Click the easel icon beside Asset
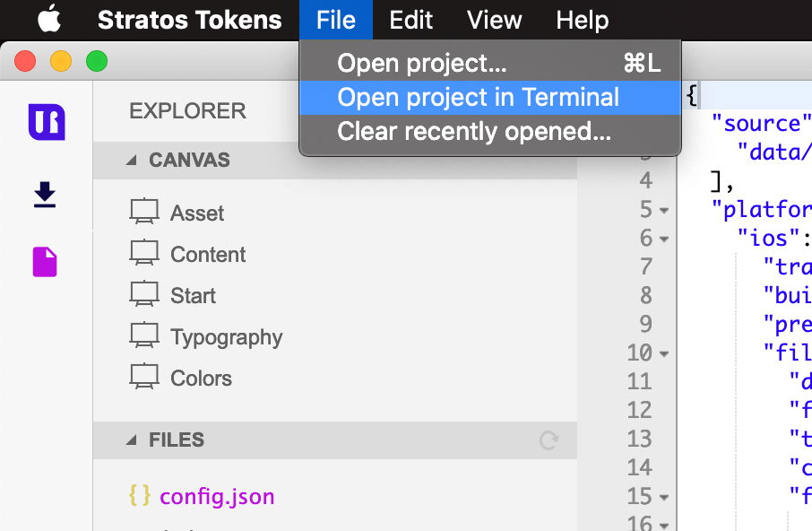The height and width of the screenshot is (531, 812). (144, 212)
